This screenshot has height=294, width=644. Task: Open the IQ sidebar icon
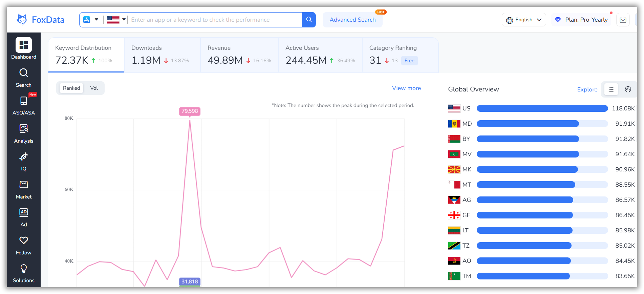tap(24, 156)
